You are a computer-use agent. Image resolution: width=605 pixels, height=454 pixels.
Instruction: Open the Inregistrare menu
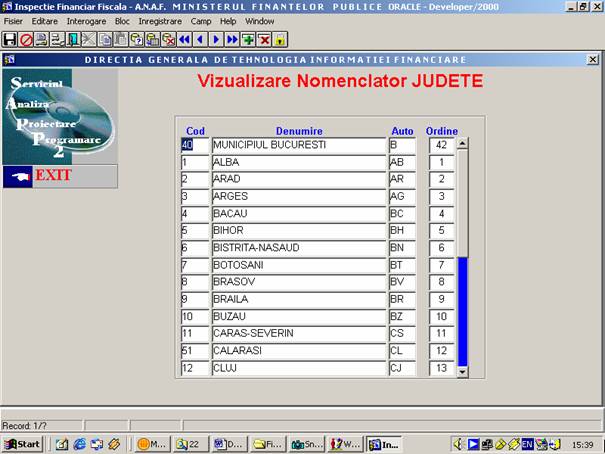pyautogui.click(x=160, y=21)
